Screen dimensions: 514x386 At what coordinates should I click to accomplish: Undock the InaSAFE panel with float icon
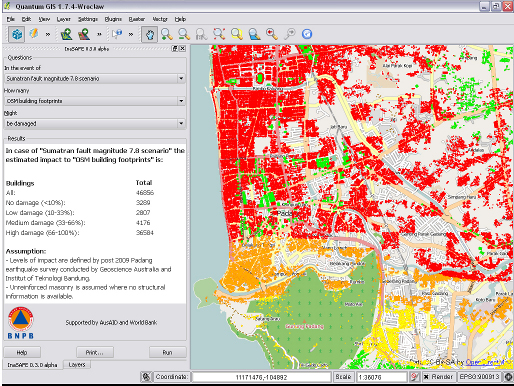175,49
